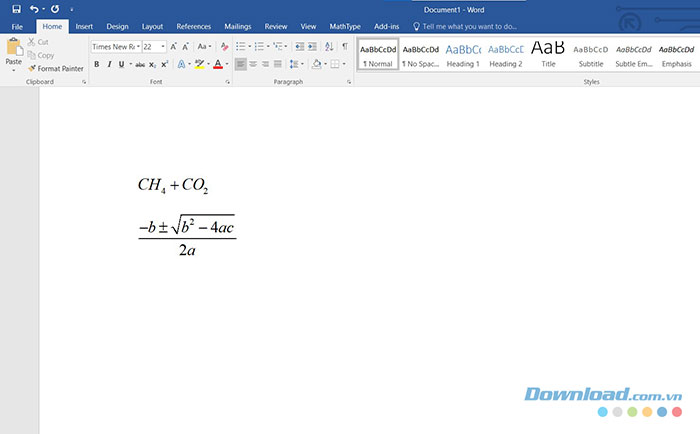Apply the Heading 1 style

[x=463, y=55]
